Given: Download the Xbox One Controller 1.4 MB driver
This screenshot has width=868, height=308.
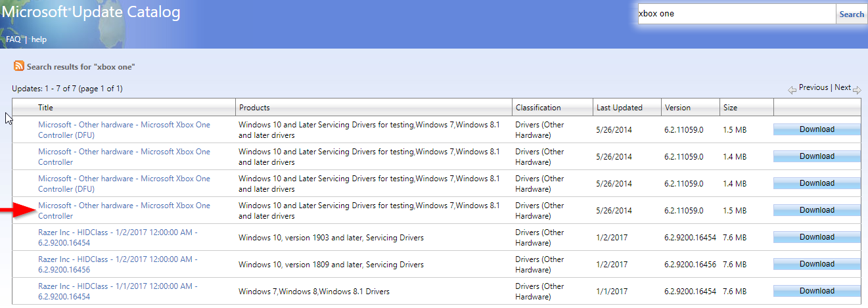Looking at the screenshot, I should click(817, 156).
